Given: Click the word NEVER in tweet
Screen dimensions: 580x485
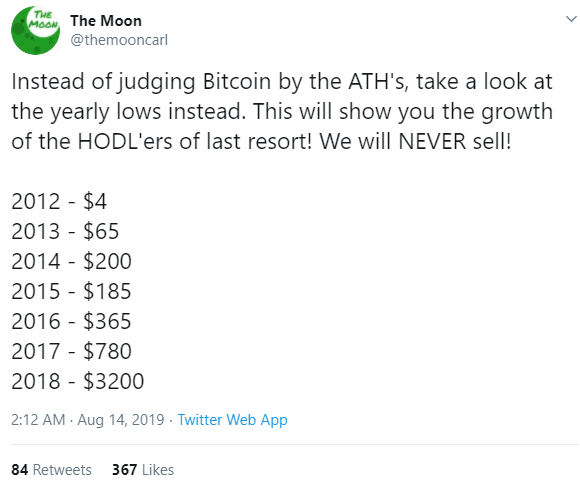Looking at the screenshot, I should coord(432,141).
